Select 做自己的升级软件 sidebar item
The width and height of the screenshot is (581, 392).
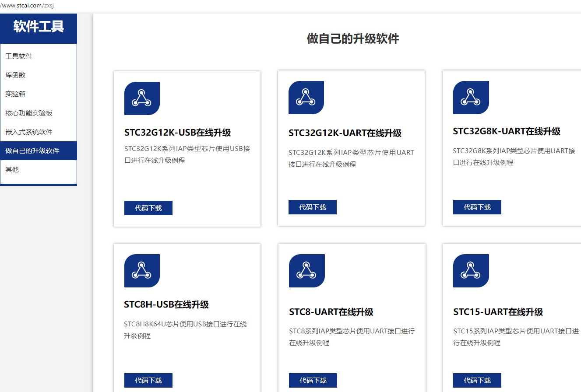tap(39, 150)
